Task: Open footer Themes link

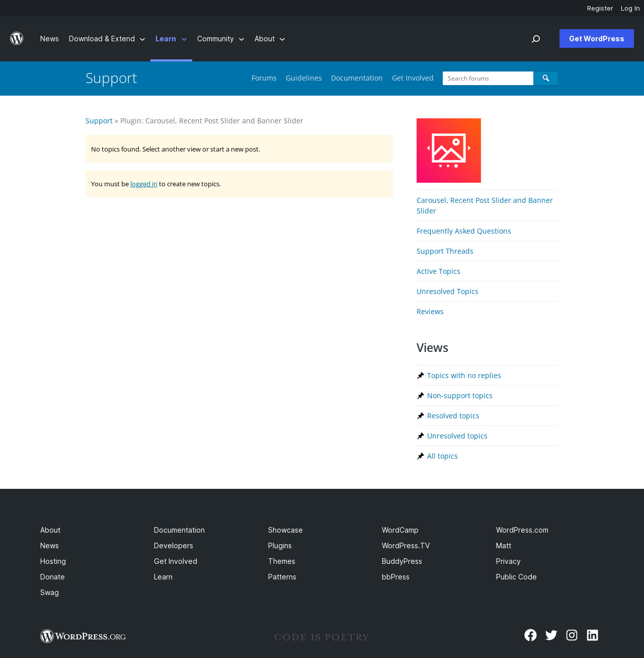Action: click(282, 561)
